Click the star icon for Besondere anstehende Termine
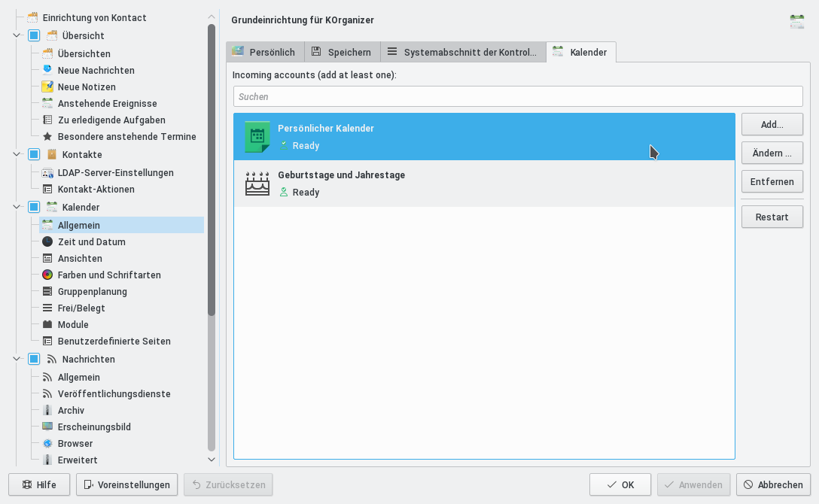This screenshot has height=504, width=819. (x=47, y=137)
